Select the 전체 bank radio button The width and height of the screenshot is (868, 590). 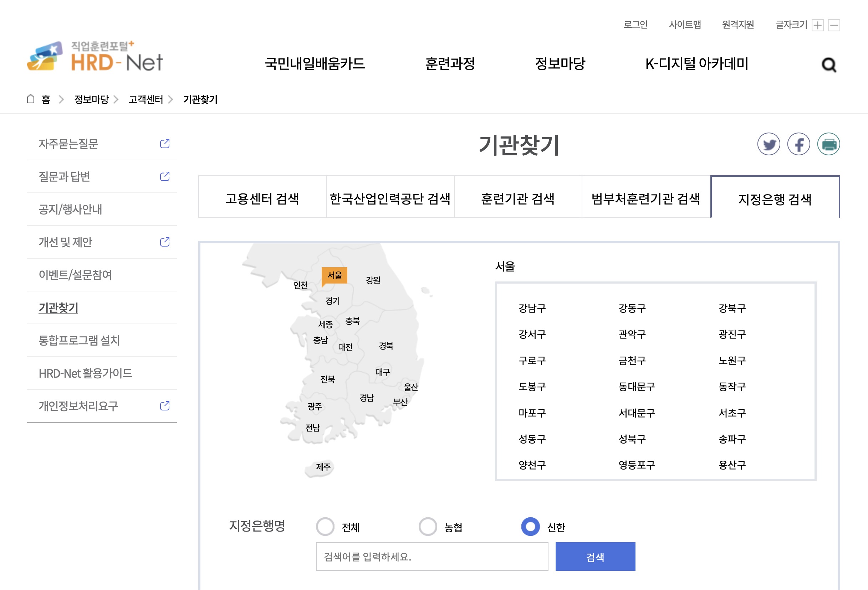(x=326, y=527)
